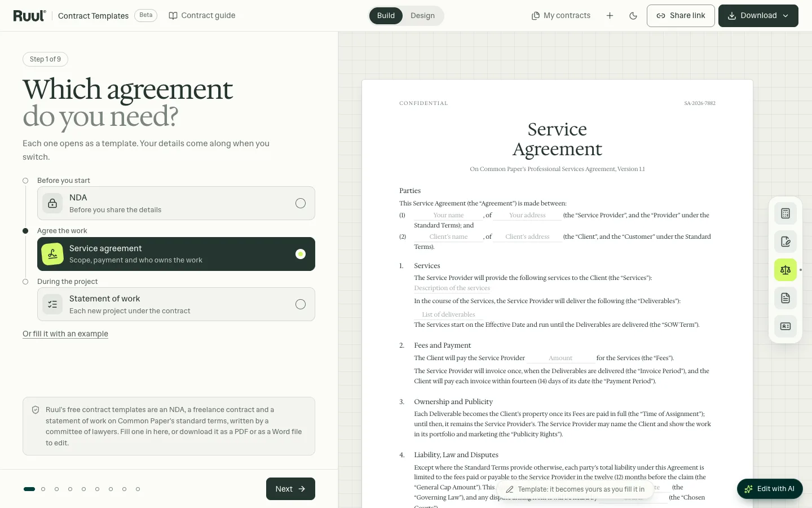Click the Next button
Viewport: 812px width, 508px height.
pos(290,489)
